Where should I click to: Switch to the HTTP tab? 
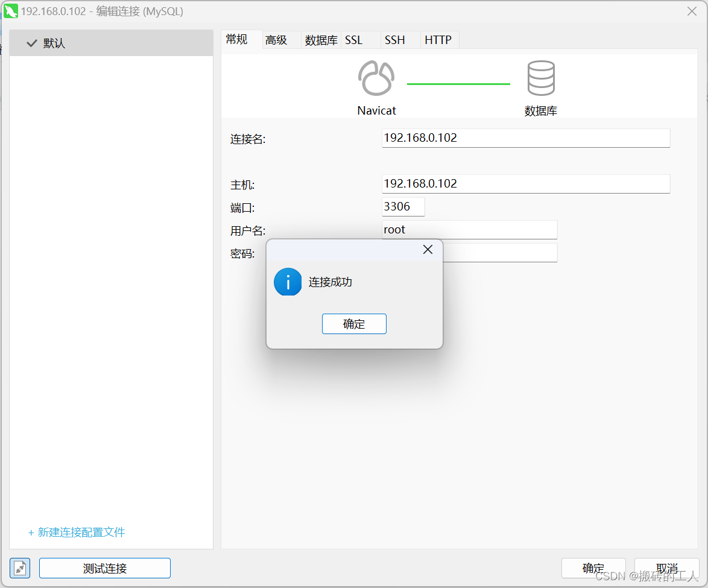pyautogui.click(x=438, y=40)
